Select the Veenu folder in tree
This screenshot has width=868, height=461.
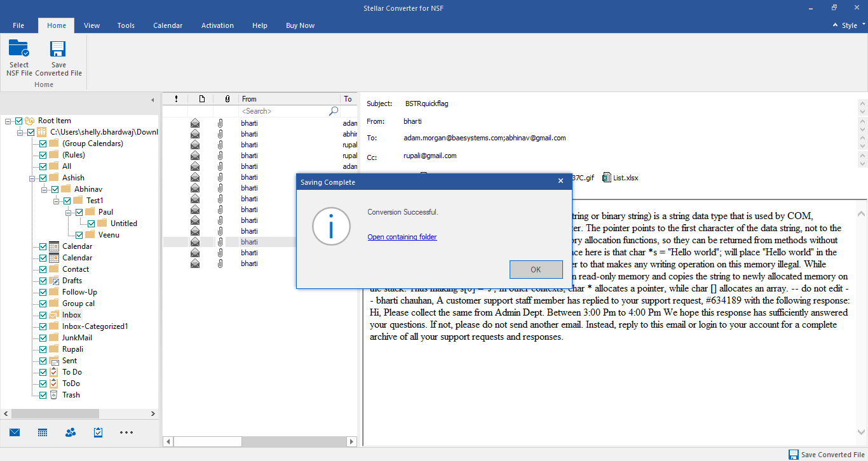(x=109, y=235)
